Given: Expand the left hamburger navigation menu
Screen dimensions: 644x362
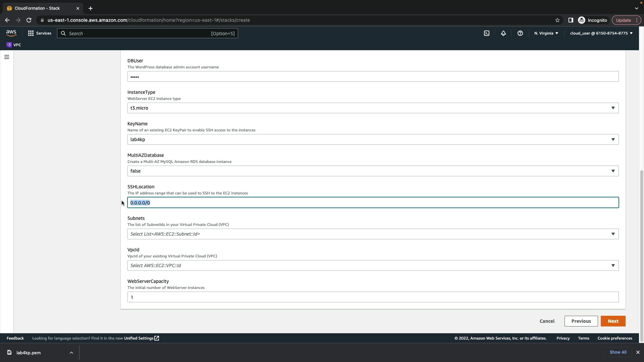Looking at the screenshot, I should (7, 57).
